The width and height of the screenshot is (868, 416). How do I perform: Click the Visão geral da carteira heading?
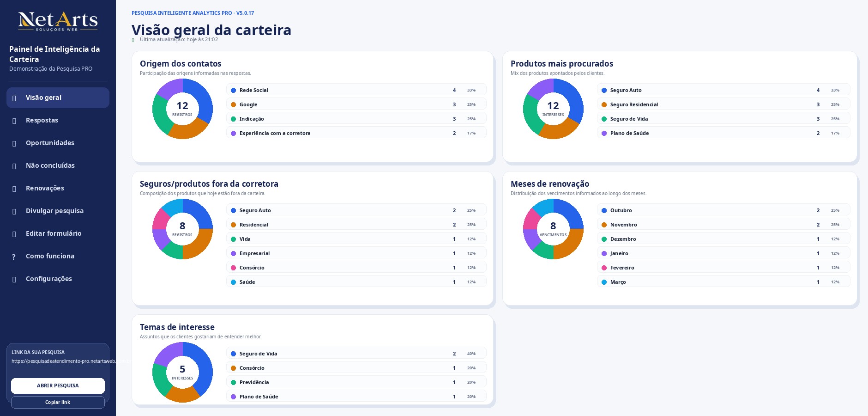(211, 30)
